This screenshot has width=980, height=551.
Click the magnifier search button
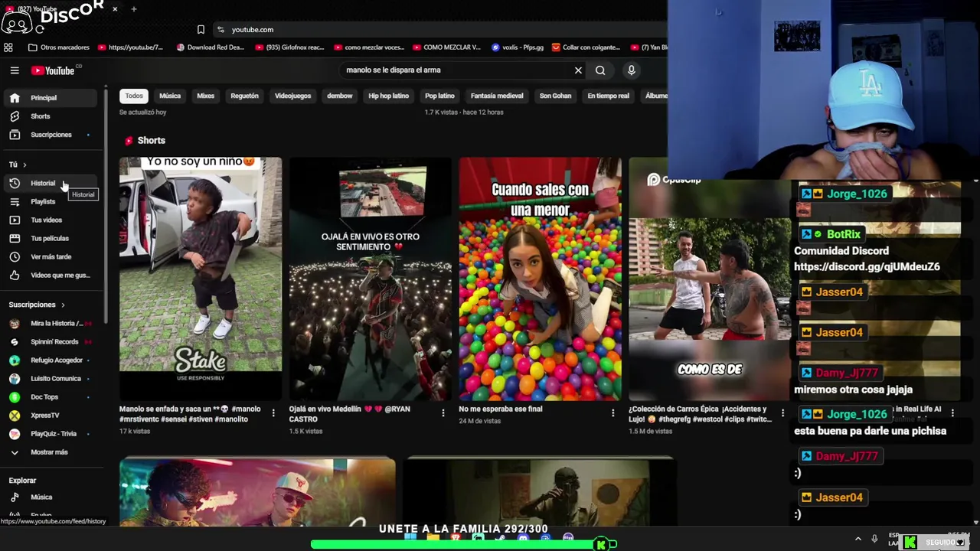pos(600,70)
